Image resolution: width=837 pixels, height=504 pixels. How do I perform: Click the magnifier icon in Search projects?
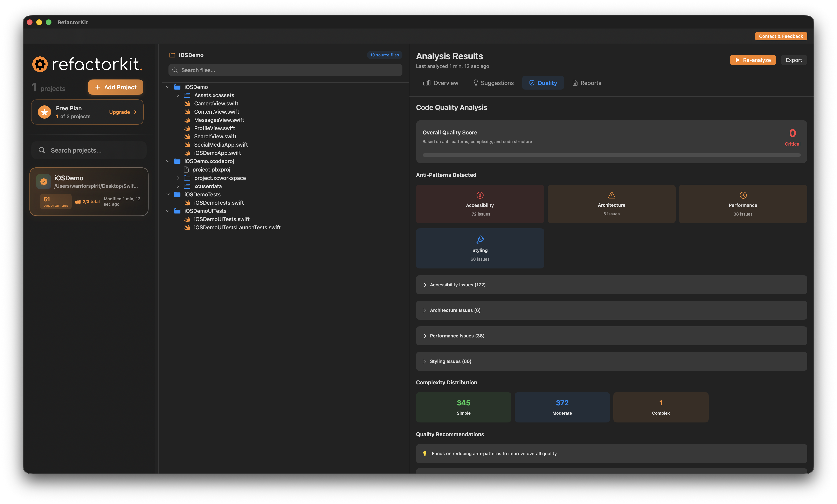[42, 150]
